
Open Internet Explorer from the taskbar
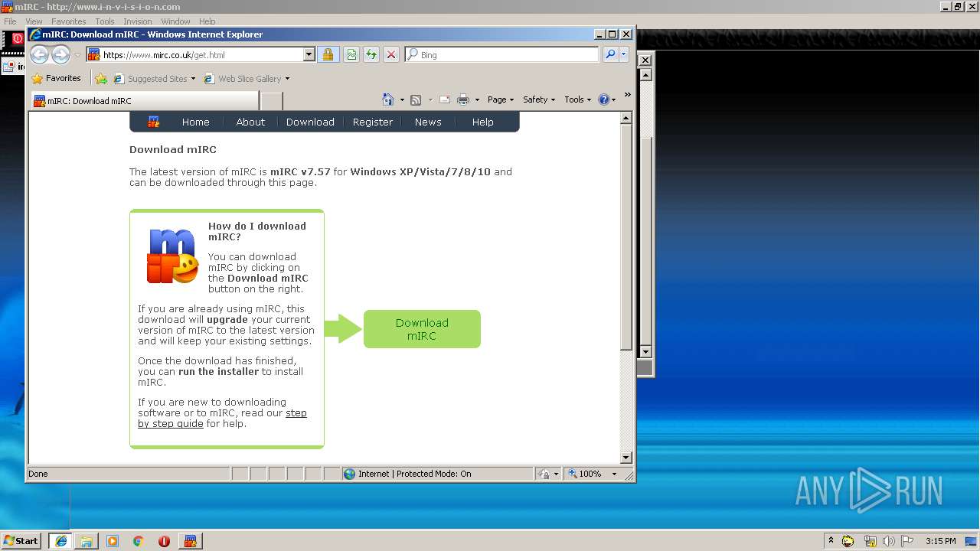point(60,541)
